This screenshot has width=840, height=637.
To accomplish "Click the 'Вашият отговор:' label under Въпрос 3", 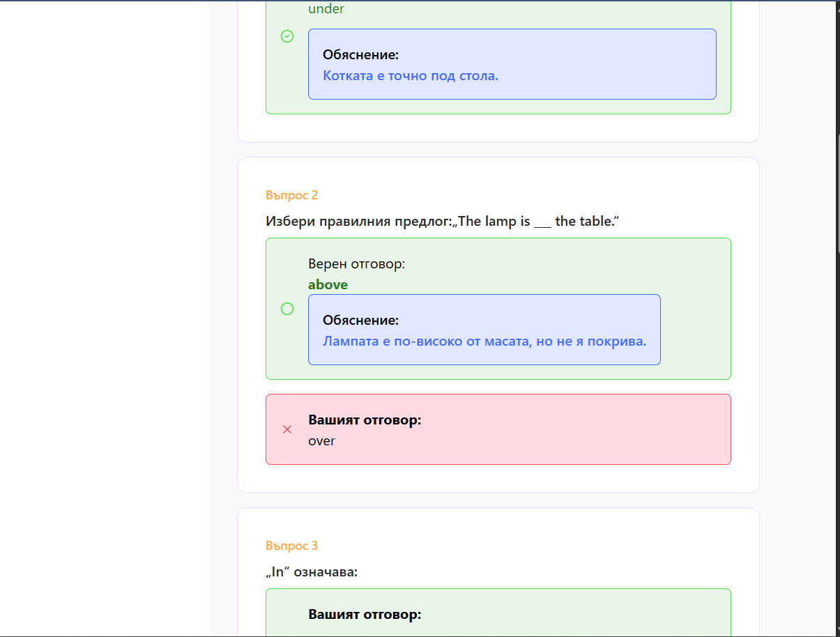I will click(365, 615).
